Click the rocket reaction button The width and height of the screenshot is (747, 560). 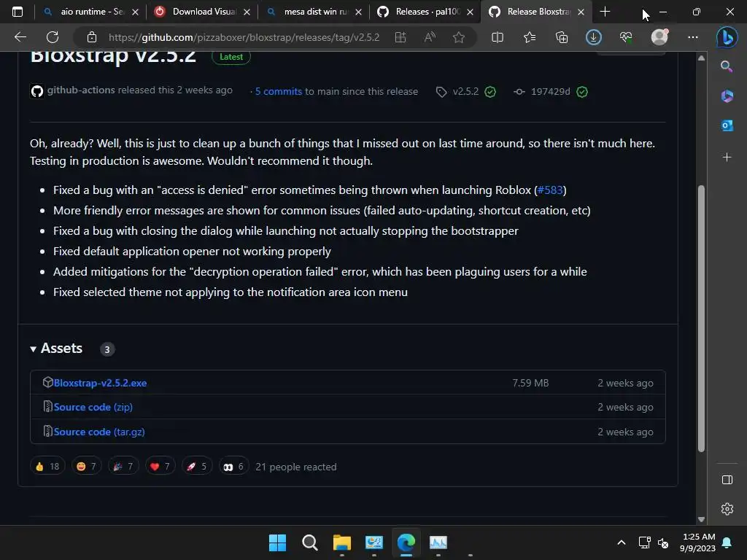[197, 467]
